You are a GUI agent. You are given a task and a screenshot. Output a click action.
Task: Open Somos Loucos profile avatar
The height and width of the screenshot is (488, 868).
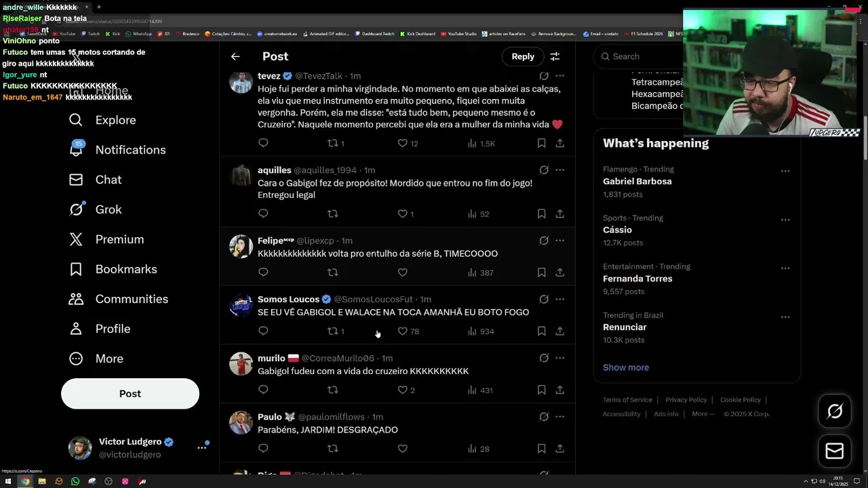(x=241, y=306)
